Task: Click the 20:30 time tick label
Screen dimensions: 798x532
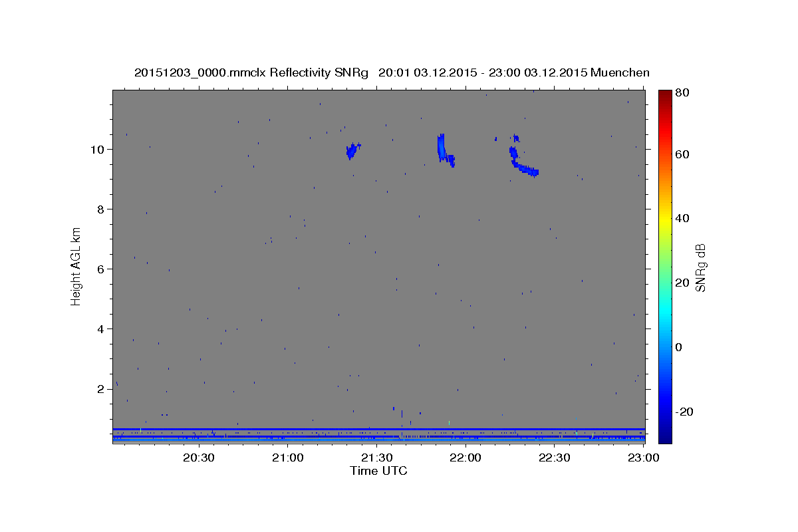Action: click(x=198, y=458)
